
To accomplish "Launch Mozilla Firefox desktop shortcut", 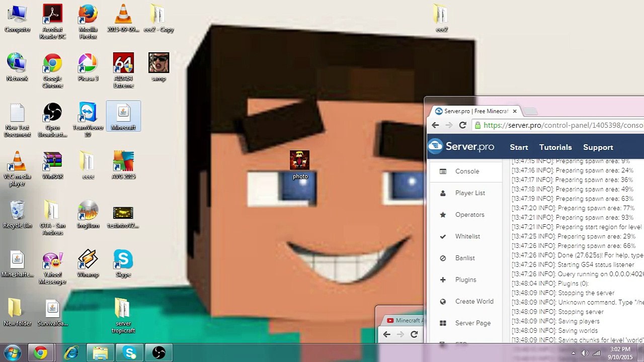I will coord(88,22).
